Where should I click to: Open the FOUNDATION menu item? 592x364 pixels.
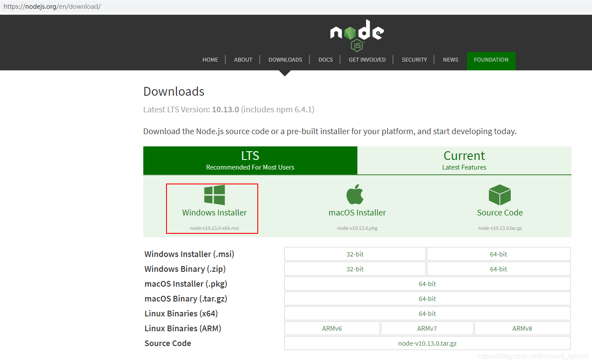click(491, 61)
